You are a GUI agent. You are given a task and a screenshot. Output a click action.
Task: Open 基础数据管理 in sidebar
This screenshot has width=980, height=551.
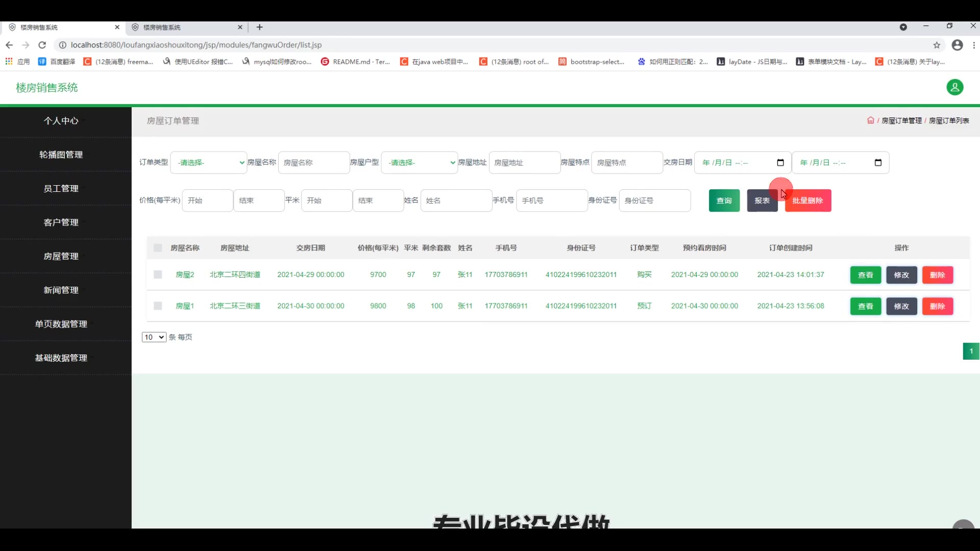pos(61,358)
